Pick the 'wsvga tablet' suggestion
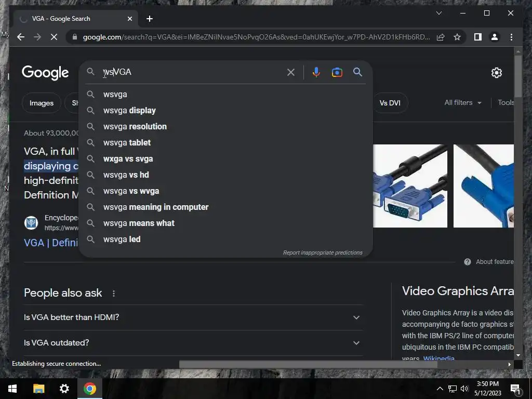This screenshot has height=399, width=532. 225,142
